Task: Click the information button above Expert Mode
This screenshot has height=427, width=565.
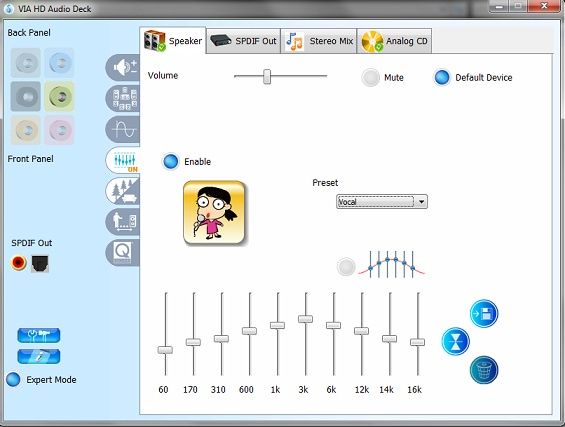Action: coord(39,357)
